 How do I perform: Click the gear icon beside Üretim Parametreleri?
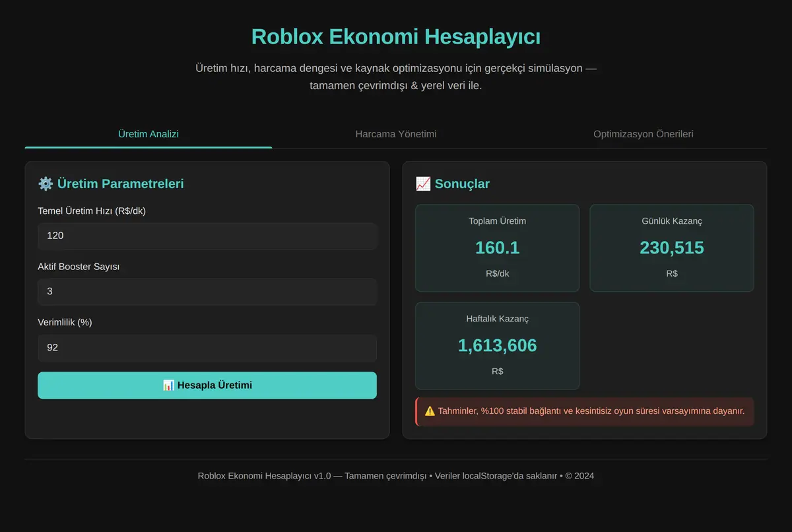(x=46, y=184)
